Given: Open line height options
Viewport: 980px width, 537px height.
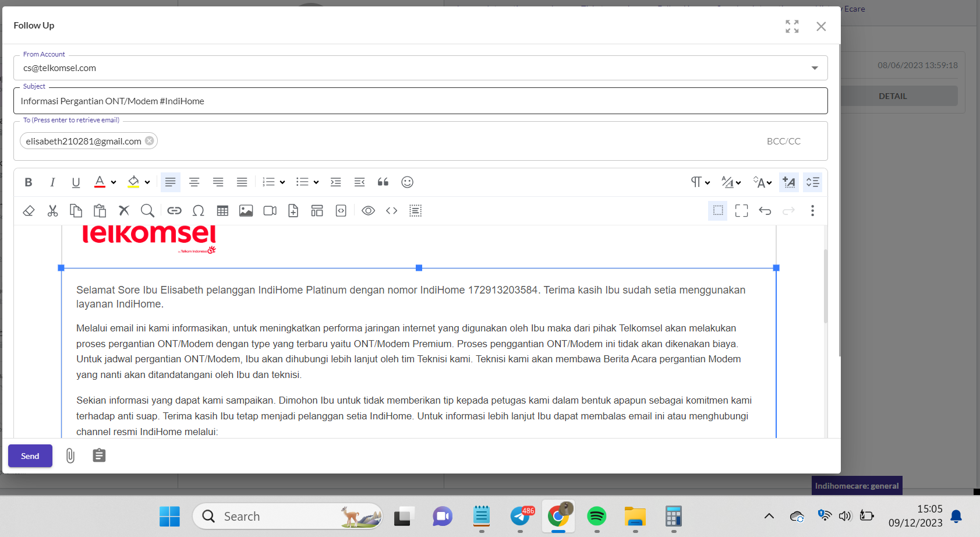Looking at the screenshot, I should pos(812,182).
